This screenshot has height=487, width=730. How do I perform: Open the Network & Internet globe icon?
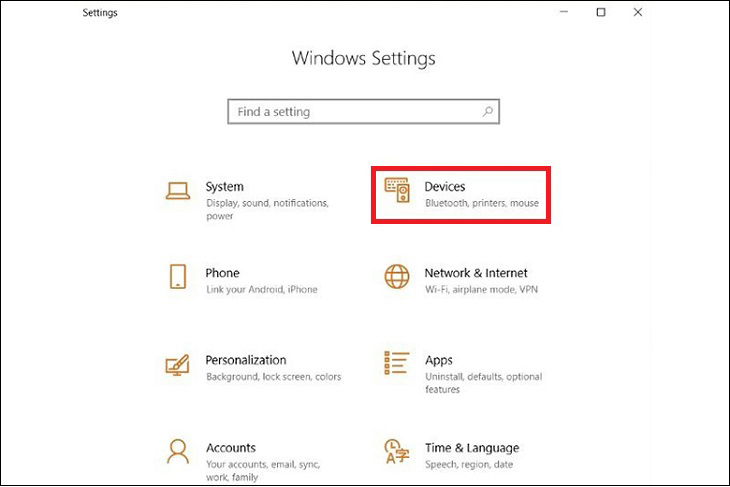397,277
